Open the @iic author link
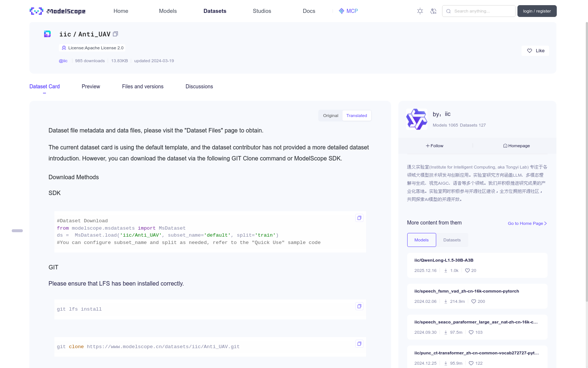Screen dimensions: 588x368 63,61
